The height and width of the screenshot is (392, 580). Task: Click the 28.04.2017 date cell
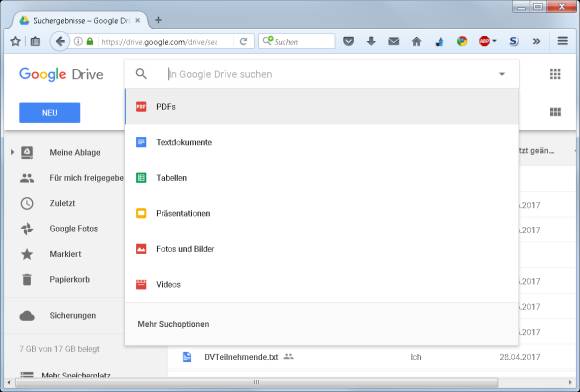click(x=519, y=357)
